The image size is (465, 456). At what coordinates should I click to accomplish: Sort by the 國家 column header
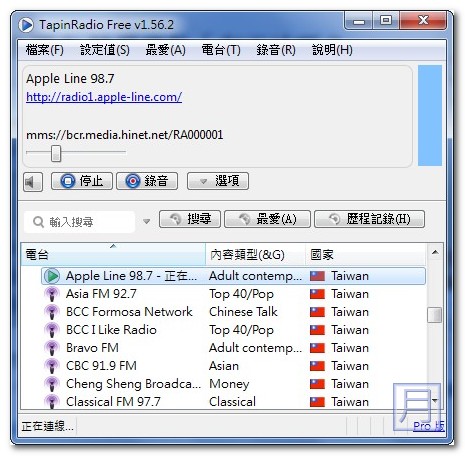tap(365, 255)
